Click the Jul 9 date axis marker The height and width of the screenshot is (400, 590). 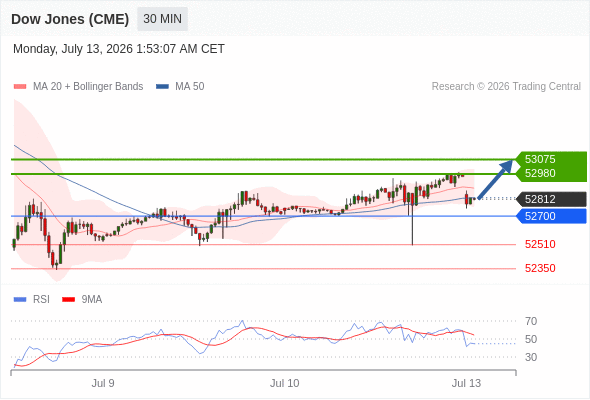tap(103, 383)
